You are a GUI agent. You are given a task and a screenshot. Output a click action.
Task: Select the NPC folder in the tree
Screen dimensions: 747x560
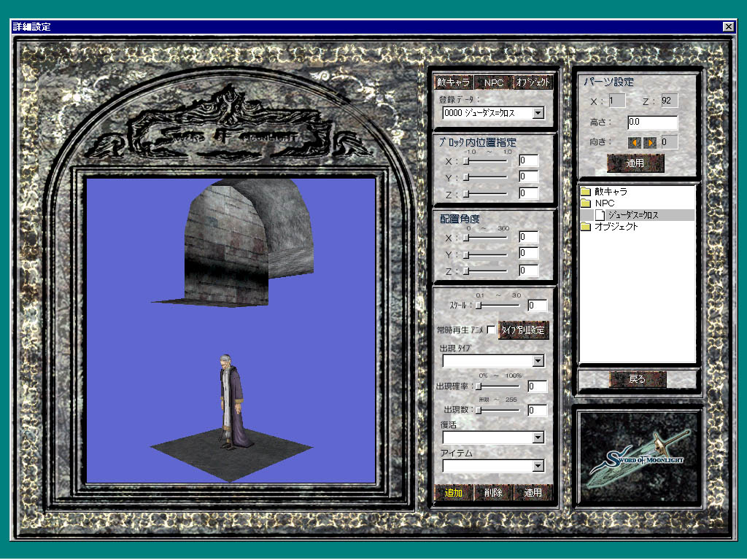(x=605, y=203)
